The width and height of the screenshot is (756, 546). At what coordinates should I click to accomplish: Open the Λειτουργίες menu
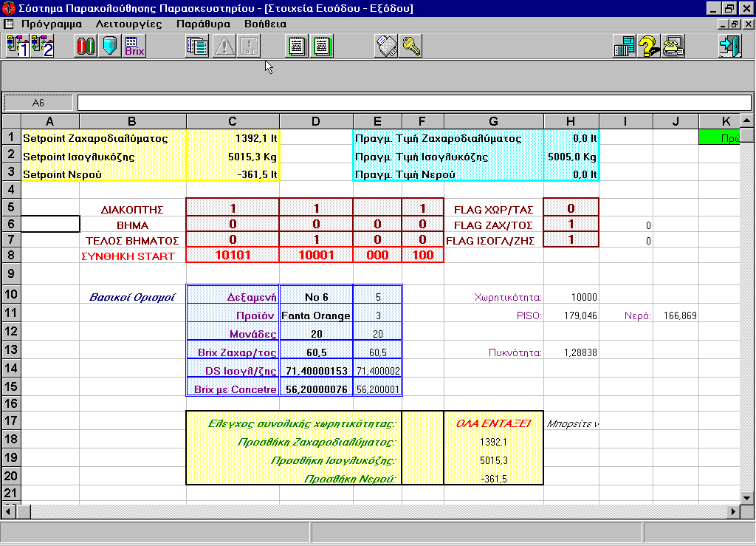tap(128, 24)
